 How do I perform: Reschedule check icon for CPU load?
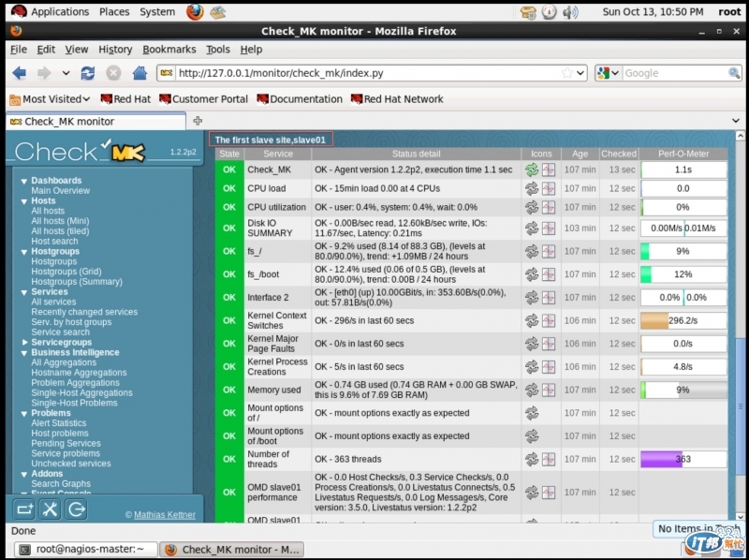click(x=532, y=188)
